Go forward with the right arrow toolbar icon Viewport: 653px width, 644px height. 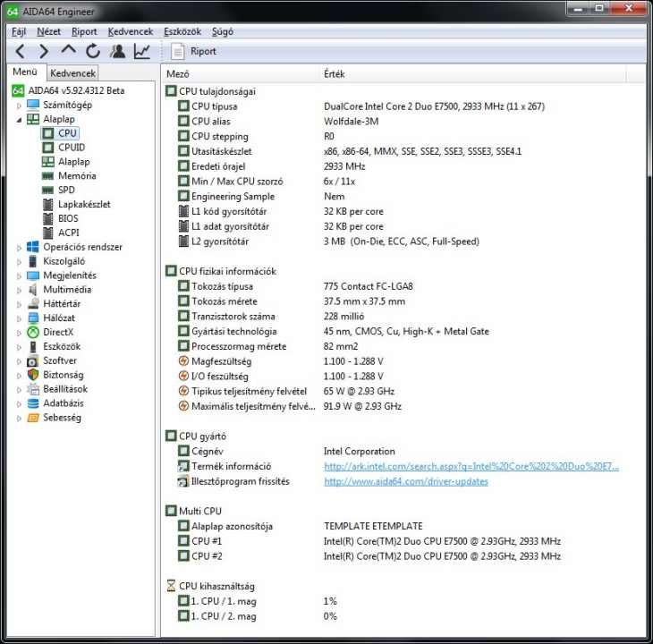43,51
